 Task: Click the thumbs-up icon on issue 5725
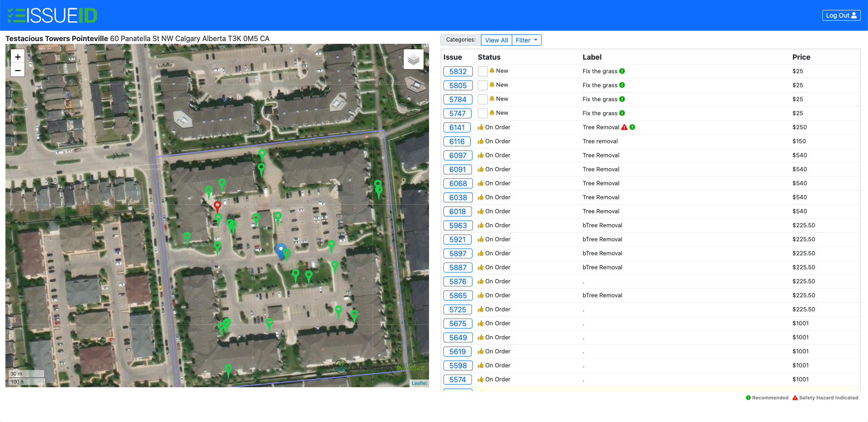pyautogui.click(x=481, y=309)
